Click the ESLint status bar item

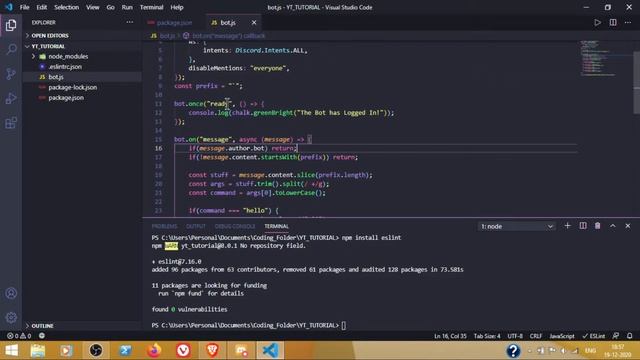pyautogui.click(x=594, y=336)
